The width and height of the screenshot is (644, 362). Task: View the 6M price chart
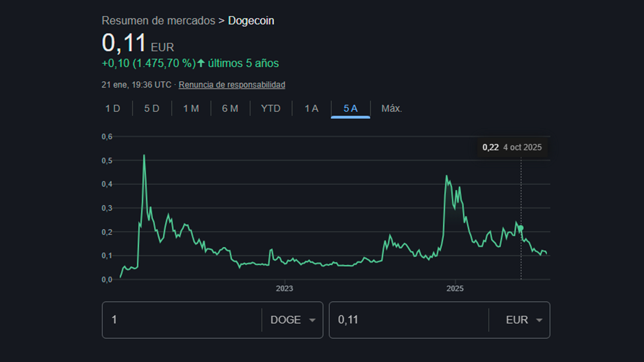coord(230,108)
